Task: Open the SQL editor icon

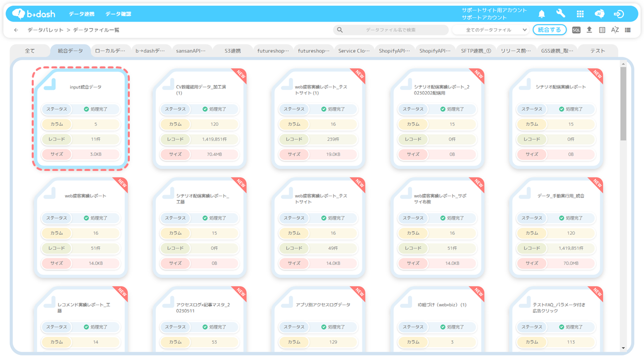Action: pos(576,30)
